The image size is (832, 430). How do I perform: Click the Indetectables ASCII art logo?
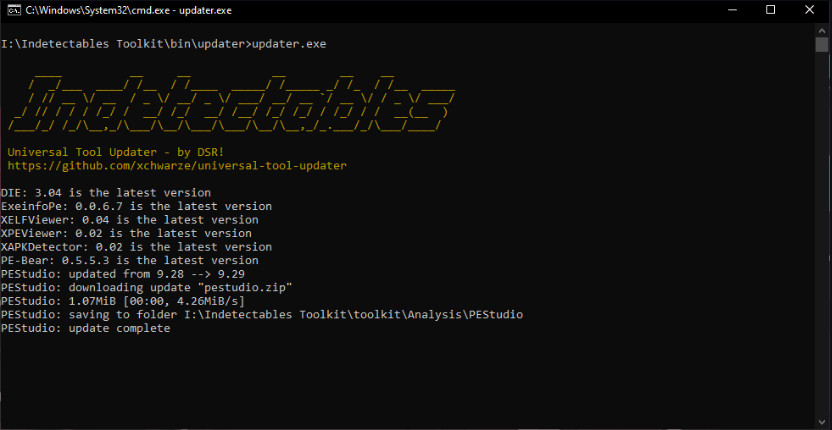[x=231, y=102]
